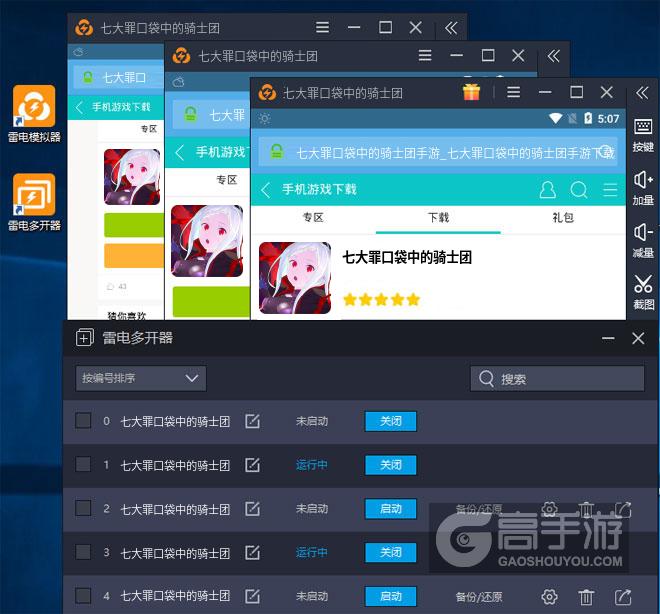Minimize the 雷电多开器 window
Viewport: 660px width, 614px height.
608,338
